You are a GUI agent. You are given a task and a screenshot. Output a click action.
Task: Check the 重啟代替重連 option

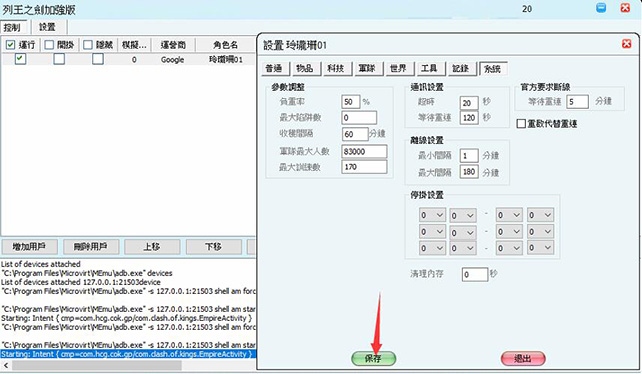(x=521, y=123)
